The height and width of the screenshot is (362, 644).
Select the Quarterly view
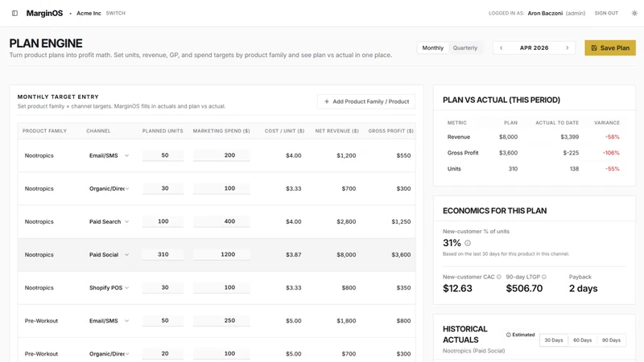[x=465, y=48]
